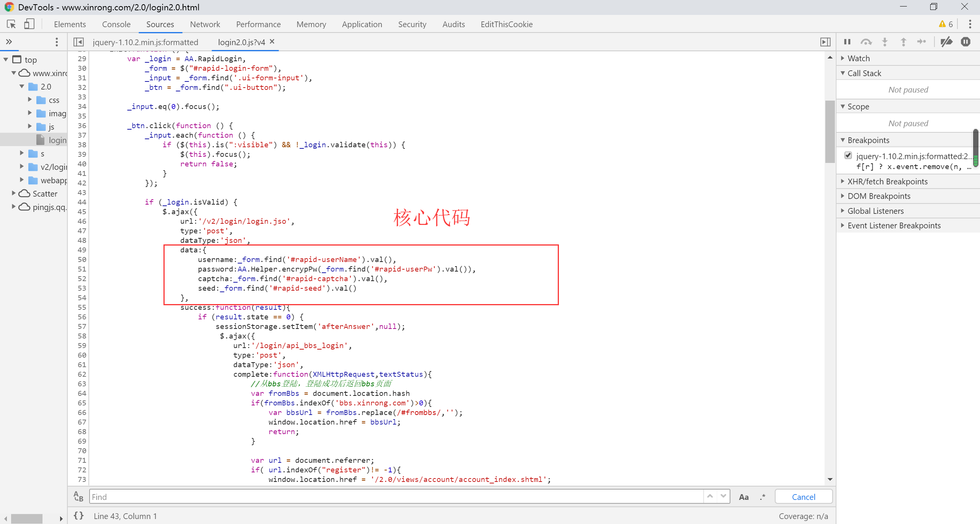Toggle the match case Aa button
This screenshot has width=980, height=524.
743,497
